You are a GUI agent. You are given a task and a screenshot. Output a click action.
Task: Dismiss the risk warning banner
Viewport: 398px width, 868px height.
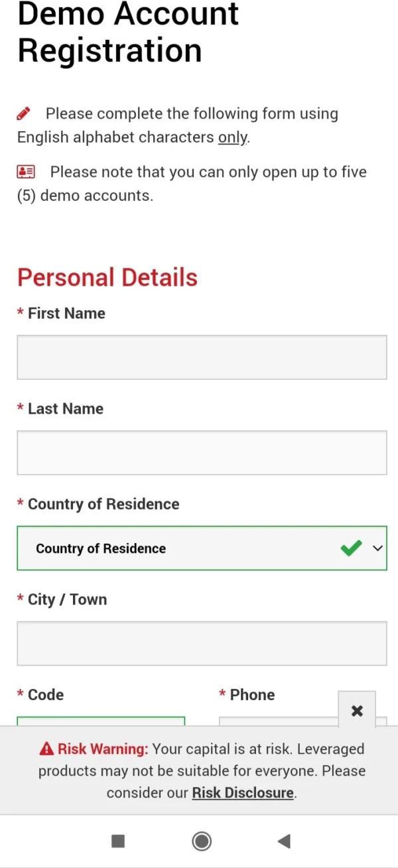[357, 711]
